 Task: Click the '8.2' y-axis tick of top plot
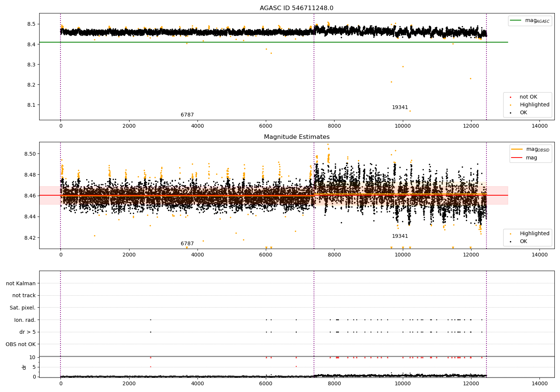tap(31, 85)
